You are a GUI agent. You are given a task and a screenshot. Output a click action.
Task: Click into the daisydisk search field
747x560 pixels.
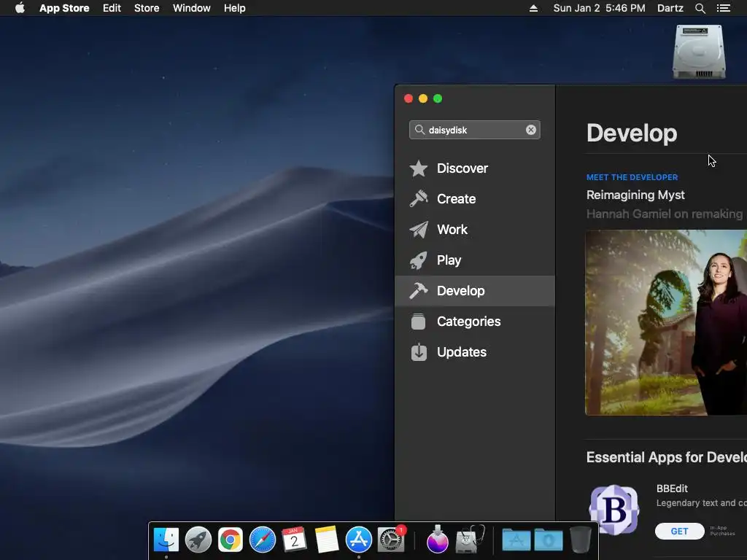(474, 130)
